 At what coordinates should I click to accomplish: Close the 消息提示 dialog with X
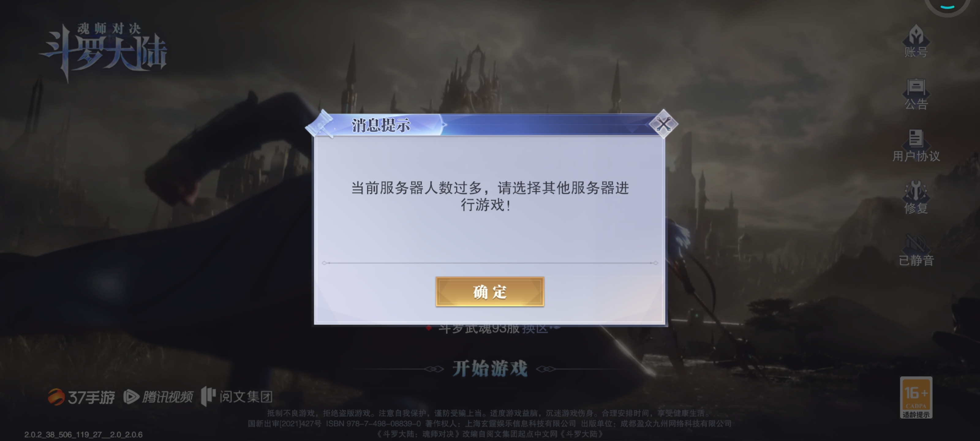(663, 124)
